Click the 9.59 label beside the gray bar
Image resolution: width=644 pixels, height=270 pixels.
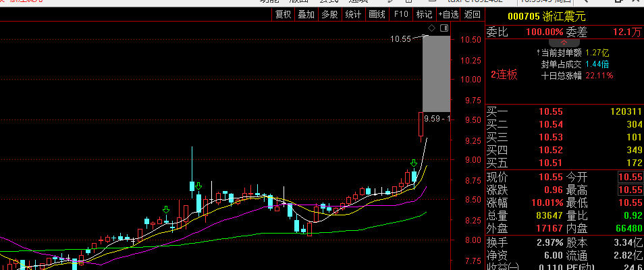coord(437,119)
